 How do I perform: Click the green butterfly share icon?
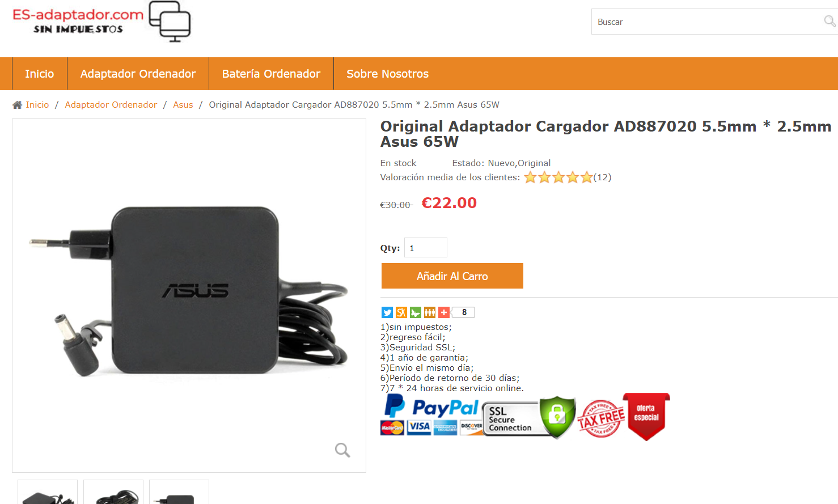point(416,312)
